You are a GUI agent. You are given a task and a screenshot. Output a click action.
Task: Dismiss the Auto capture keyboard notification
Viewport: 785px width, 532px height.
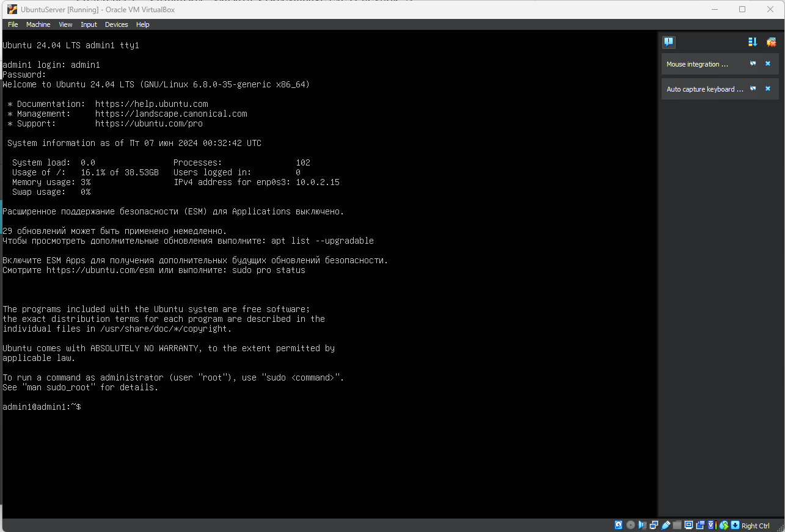point(768,89)
